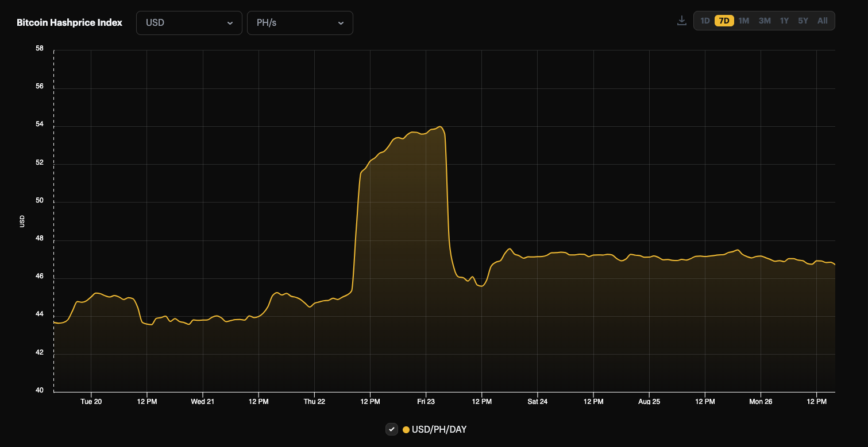The height and width of the screenshot is (447, 868).
Task: Click the yellow USD/PH/DAY legend dot
Action: coord(406,429)
